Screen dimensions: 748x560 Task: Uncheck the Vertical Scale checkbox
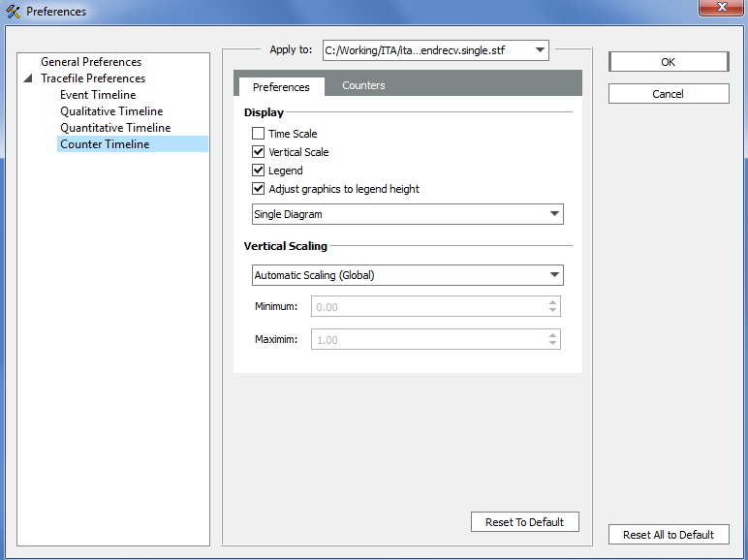point(258,152)
